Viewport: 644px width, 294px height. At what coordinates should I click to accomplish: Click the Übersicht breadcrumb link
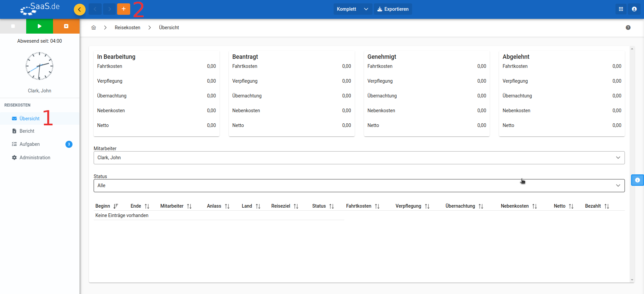click(x=169, y=28)
